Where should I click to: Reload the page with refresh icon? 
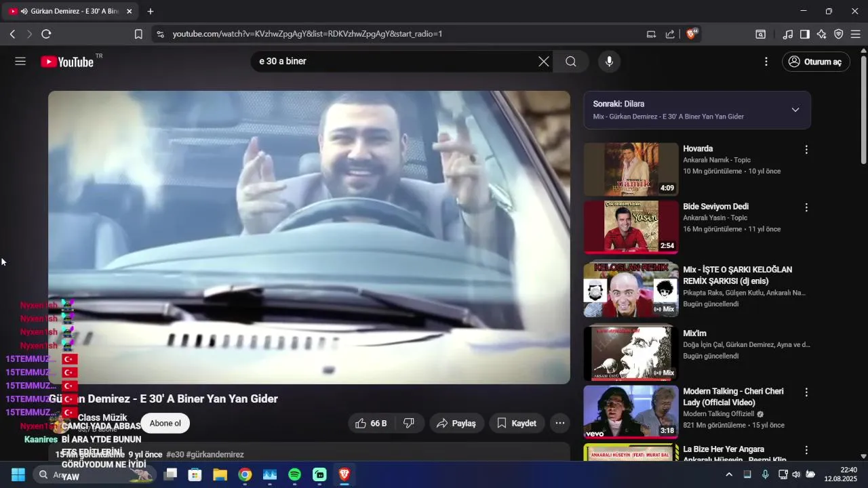click(x=46, y=34)
